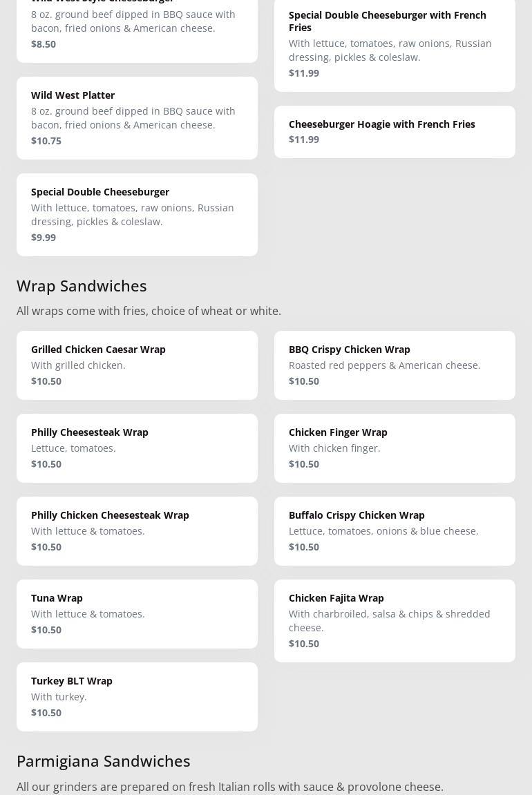Add Cheeseburger Hoagie with French Fries
This screenshot has height=795, width=532.
(395, 131)
